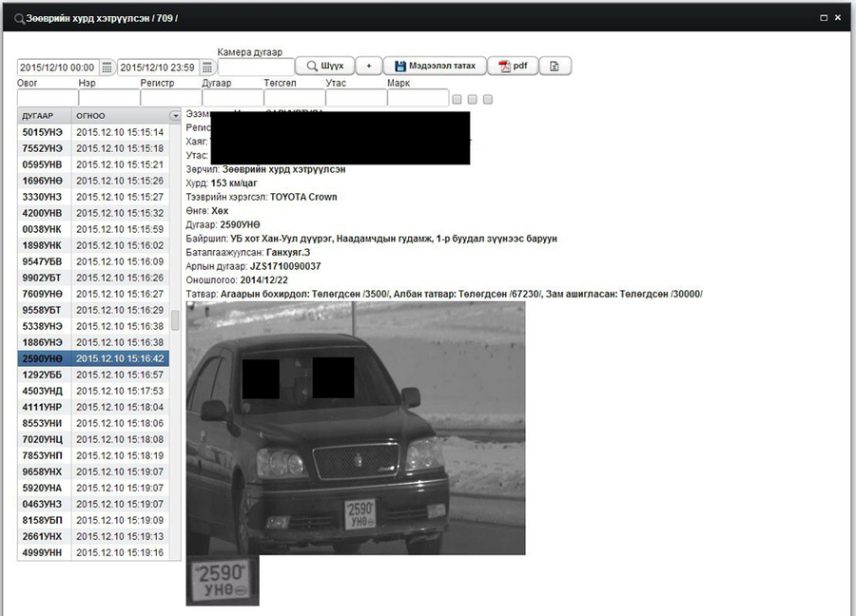Viewport: 856px width, 616px height.
Task: Export the report as pdf
Action: tap(514, 66)
